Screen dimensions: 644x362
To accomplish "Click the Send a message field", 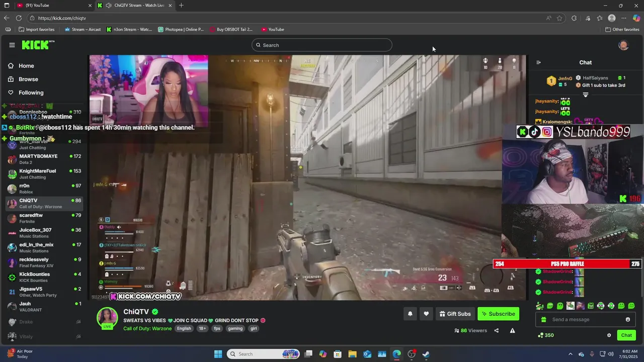I will pyautogui.click(x=586, y=319).
